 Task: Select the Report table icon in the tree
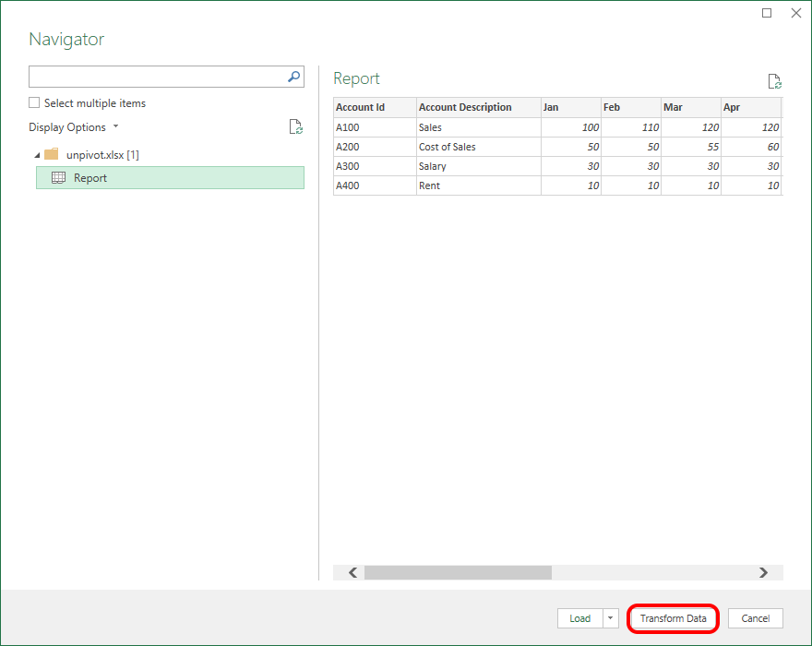58,178
